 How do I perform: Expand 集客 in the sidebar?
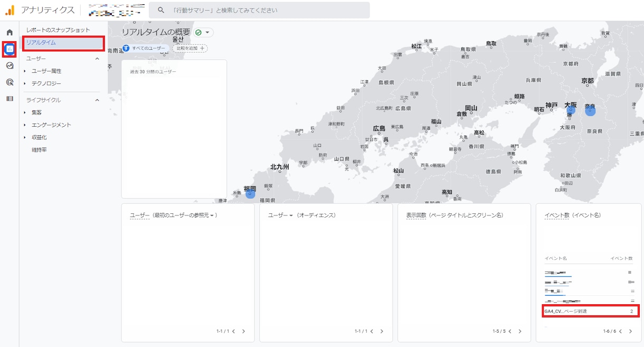coord(25,112)
